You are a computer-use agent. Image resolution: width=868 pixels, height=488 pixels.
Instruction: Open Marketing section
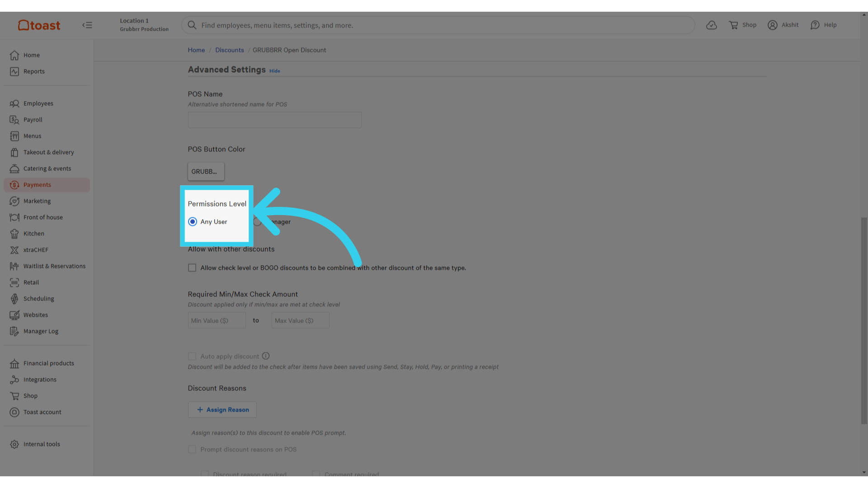click(x=47, y=201)
